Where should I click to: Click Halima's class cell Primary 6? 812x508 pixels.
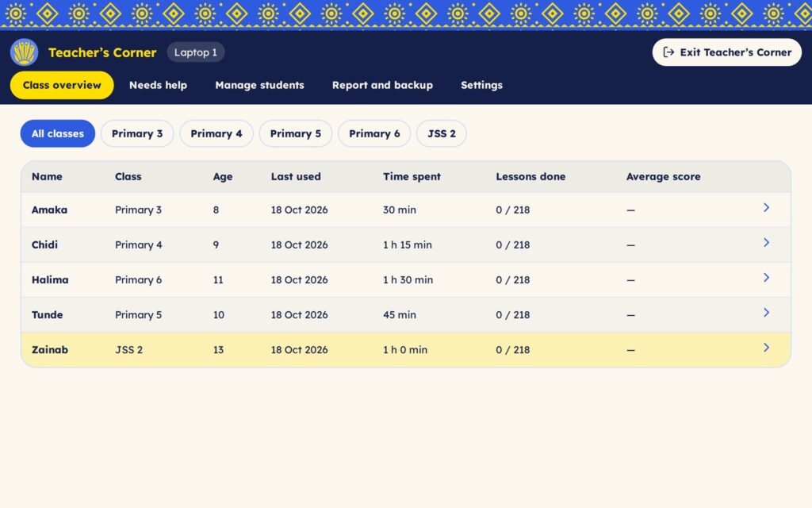[x=138, y=280]
